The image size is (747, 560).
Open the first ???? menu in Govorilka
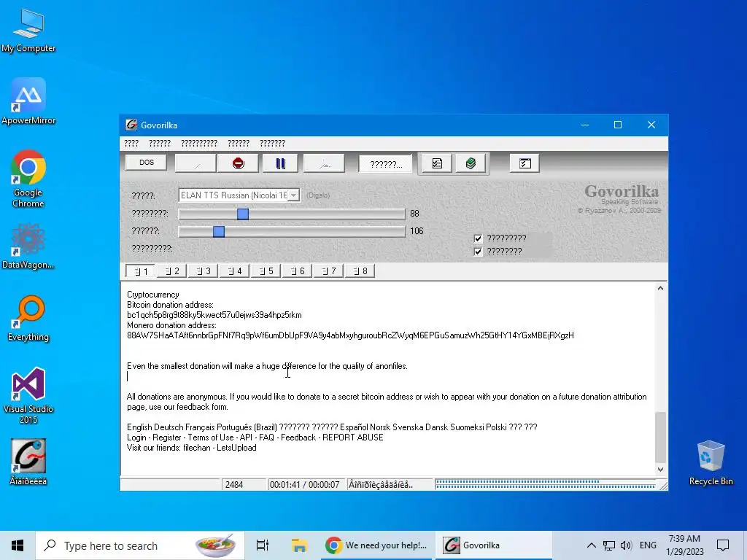point(131,144)
